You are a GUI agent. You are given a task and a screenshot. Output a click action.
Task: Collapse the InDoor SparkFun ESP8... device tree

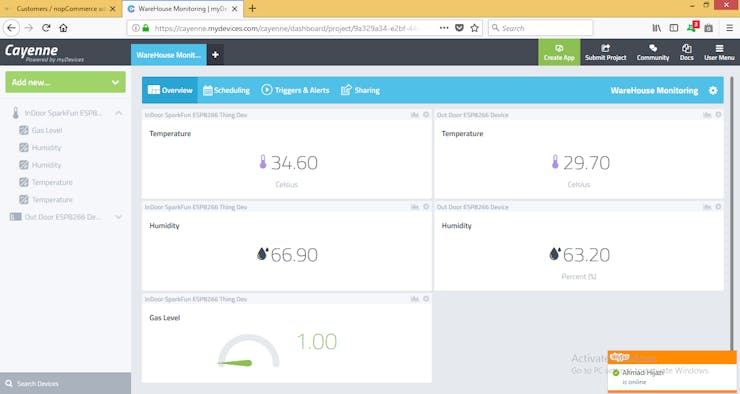click(x=119, y=113)
